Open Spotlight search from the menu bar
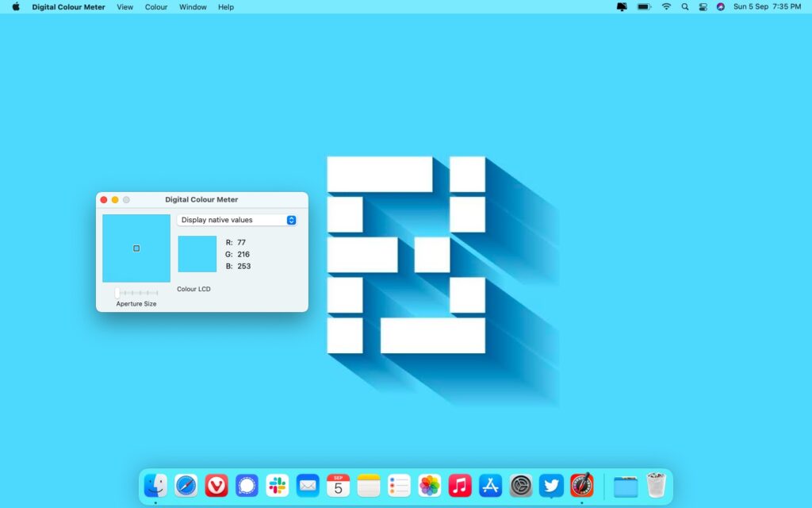 click(685, 7)
